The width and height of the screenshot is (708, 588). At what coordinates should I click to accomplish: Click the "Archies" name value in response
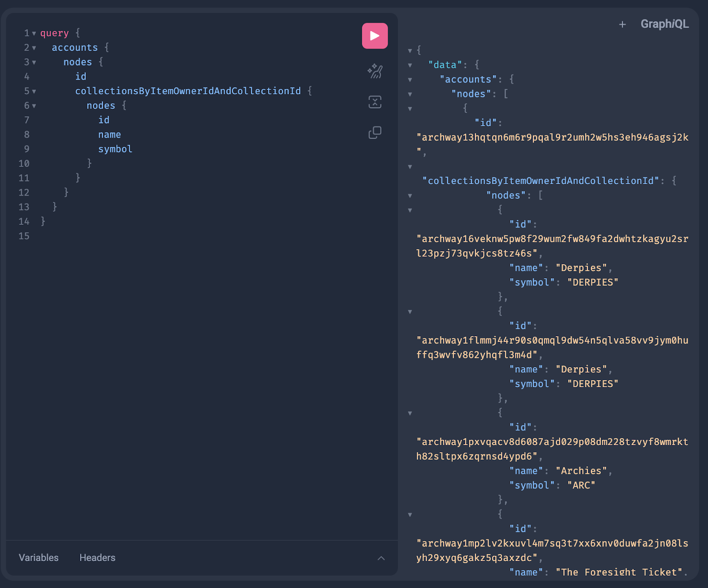[581, 471]
